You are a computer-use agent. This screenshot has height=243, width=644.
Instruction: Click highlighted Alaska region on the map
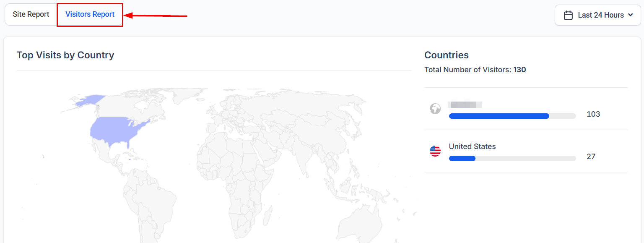point(88,100)
